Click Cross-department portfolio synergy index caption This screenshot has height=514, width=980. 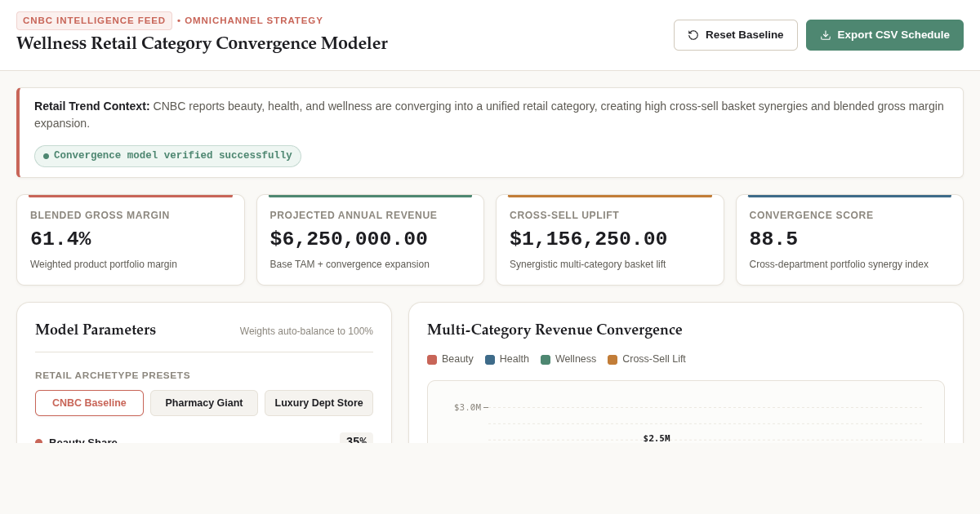tap(839, 264)
